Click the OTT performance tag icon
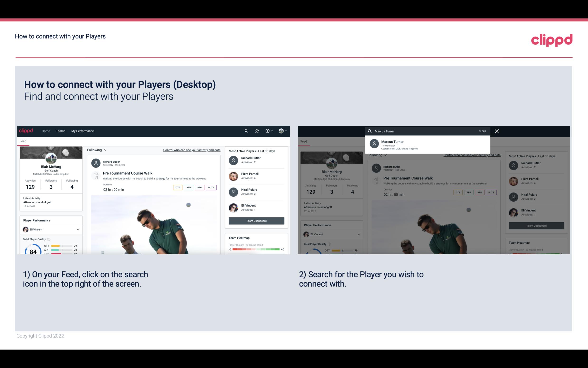This screenshot has height=368, width=588. (x=178, y=187)
